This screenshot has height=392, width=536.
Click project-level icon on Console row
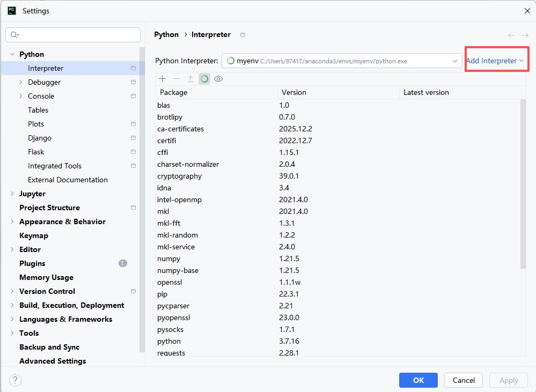(133, 96)
